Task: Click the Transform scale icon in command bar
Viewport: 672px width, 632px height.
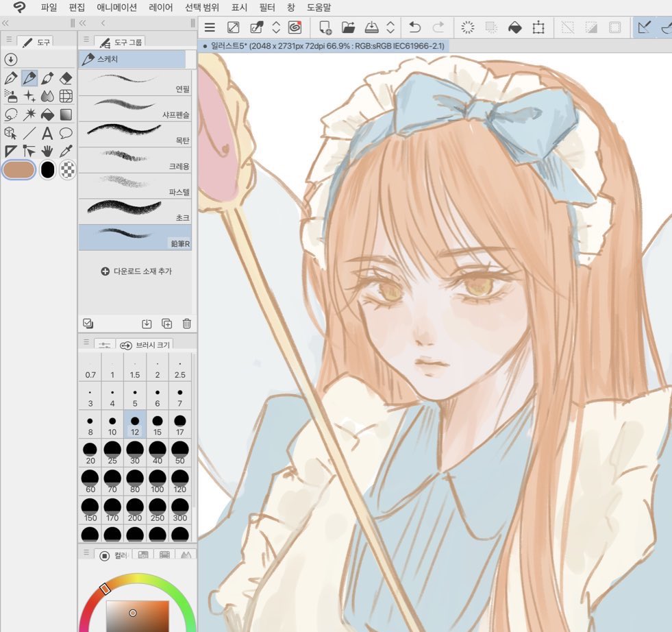Action: pos(538,28)
